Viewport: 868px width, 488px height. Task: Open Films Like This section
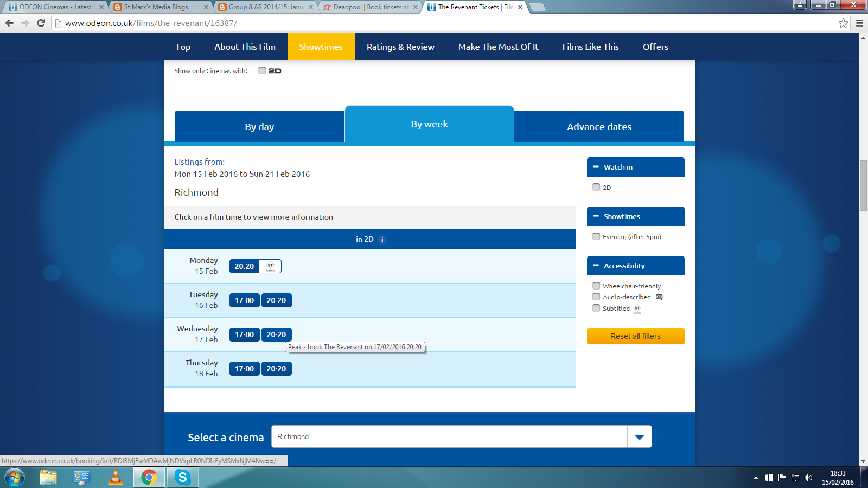(590, 47)
